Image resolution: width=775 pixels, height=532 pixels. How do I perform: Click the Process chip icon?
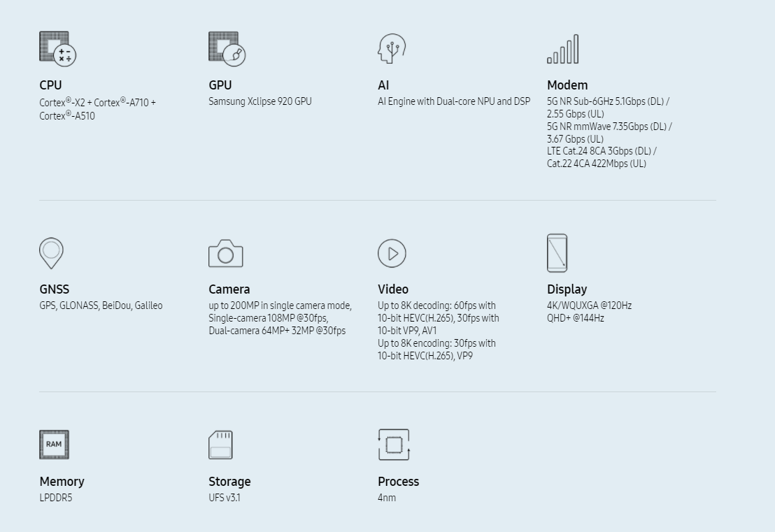point(394,445)
